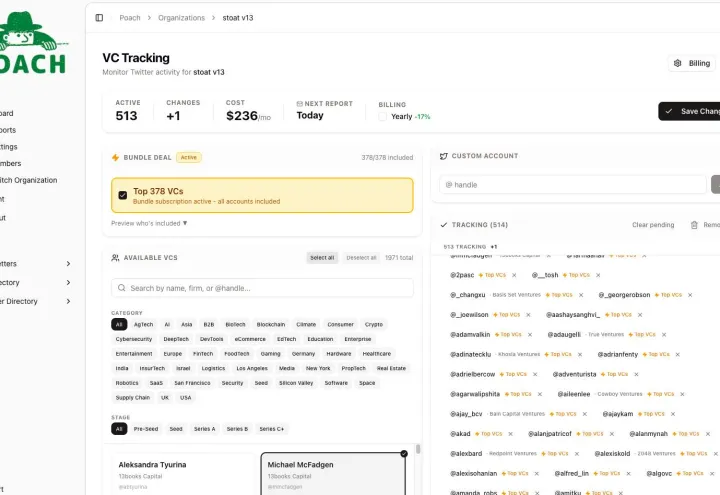Click the Poach logo

(34, 43)
